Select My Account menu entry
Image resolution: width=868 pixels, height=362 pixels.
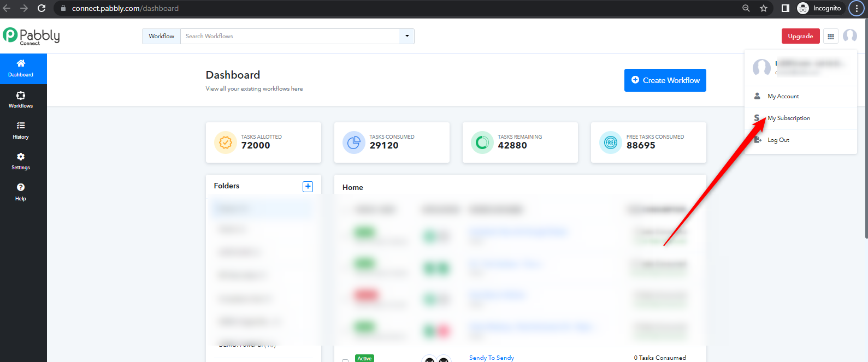(x=801, y=96)
